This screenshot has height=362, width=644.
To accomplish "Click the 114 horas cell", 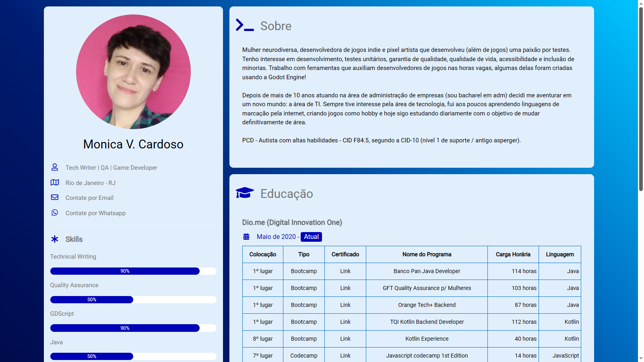I will click(513, 271).
